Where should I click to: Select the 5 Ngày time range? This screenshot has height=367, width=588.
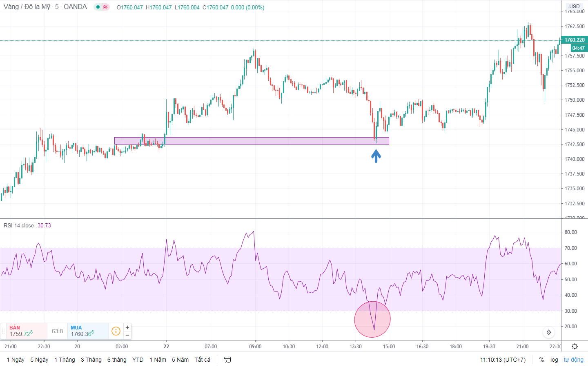pyautogui.click(x=39, y=360)
